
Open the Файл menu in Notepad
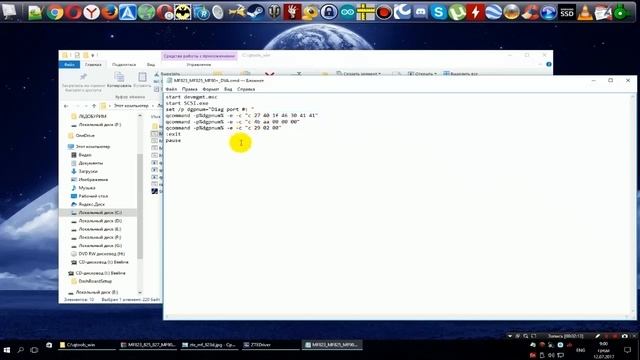point(171,89)
